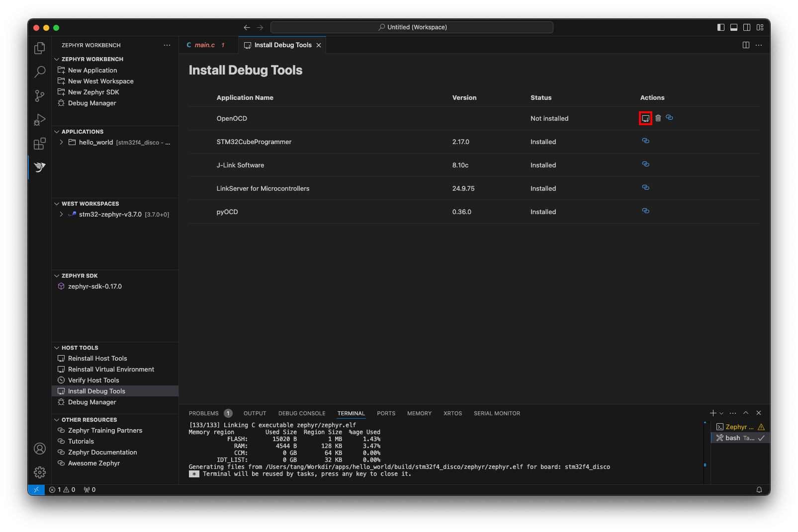
Task: Switch to the Debug Console tab
Action: coord(302,413)
